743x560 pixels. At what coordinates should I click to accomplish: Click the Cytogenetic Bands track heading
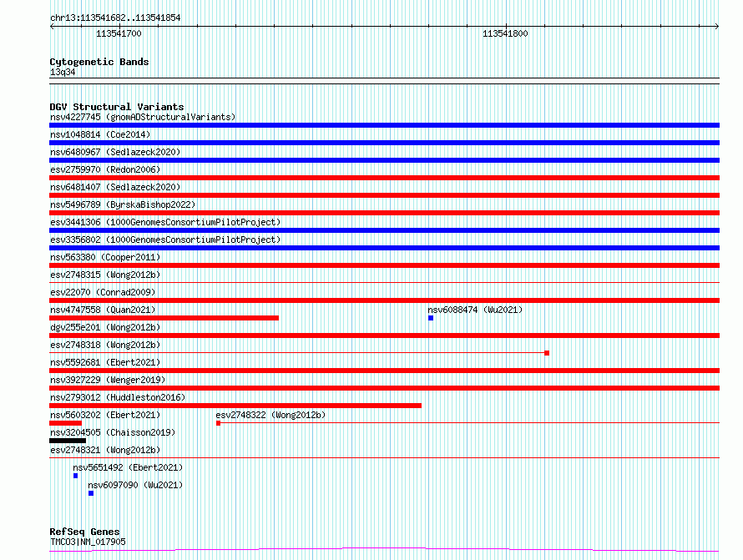pos(99,62)
